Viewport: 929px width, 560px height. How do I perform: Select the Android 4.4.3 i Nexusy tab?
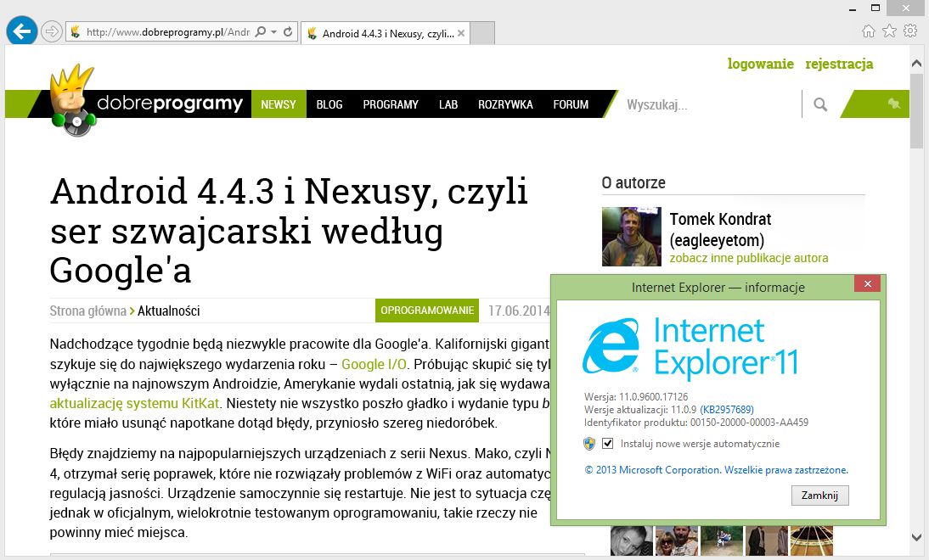[x=386, y=33]
